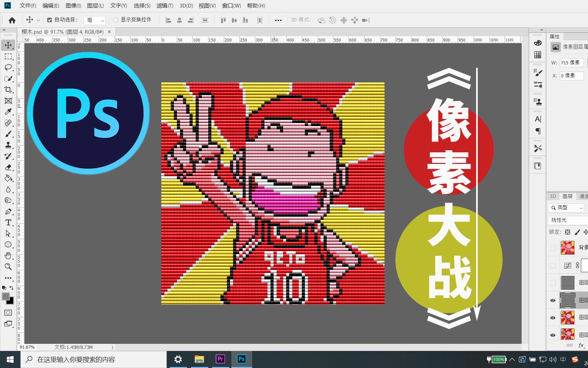The width and height of the screenshot is (588, 368).
Task: Select the History Brush tool
Action: [x=8, y=156]
